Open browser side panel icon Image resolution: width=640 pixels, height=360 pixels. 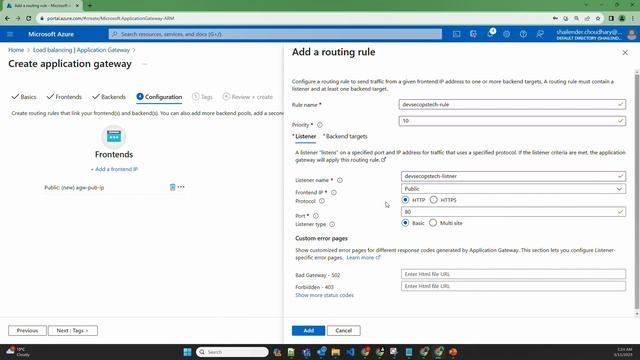611,18
